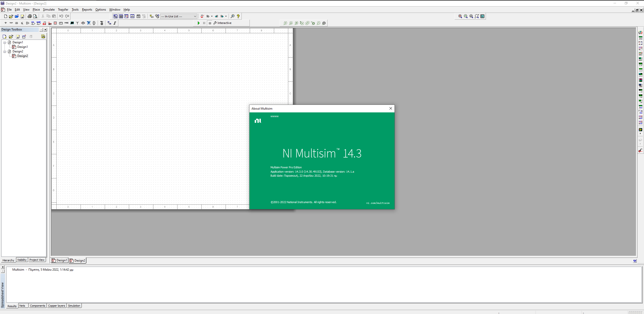This screenshot has width=644, height=314.
Task: Place a current probe
Action: (x=291, y=23)
